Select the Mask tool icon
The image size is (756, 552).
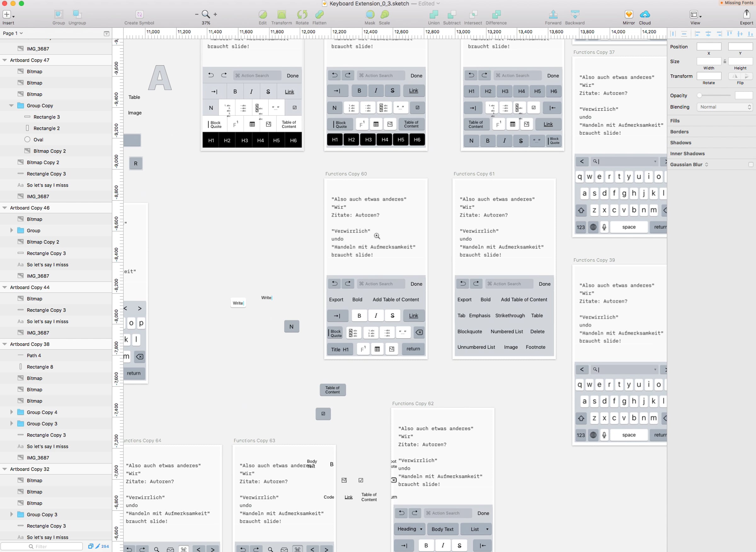pyautogui.click(x=369, y=15)
